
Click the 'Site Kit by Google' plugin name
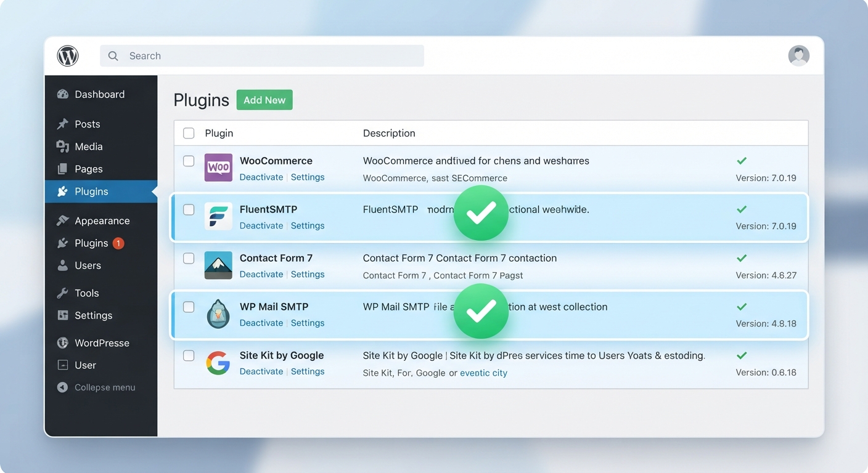tap(282, 355)
